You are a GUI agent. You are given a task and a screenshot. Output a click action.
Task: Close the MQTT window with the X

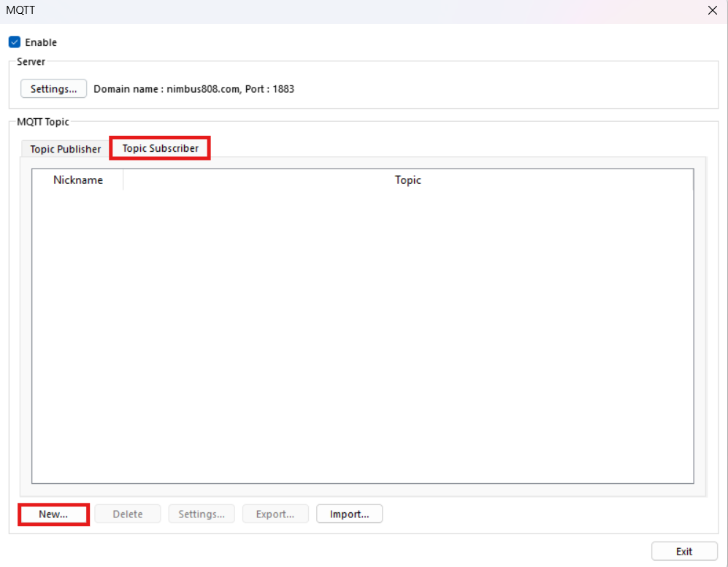point(712,10)
